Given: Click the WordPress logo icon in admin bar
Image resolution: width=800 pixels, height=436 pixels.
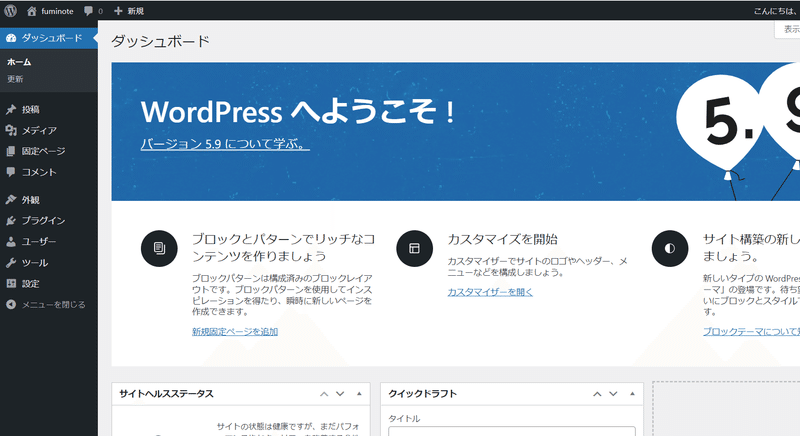Looking at the screenshot, I should coord(11,11).
